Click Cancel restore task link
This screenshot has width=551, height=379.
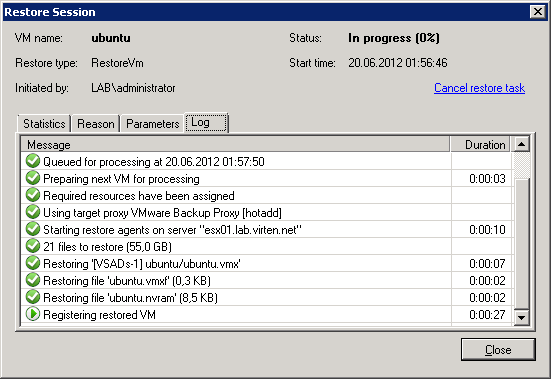pyautogui.click(x=479, y=88)
